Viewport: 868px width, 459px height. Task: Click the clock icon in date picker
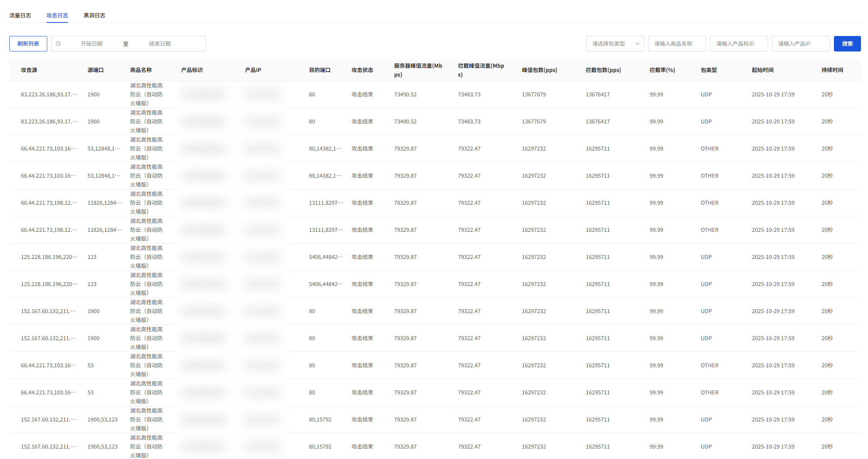(x=58, y=44)
